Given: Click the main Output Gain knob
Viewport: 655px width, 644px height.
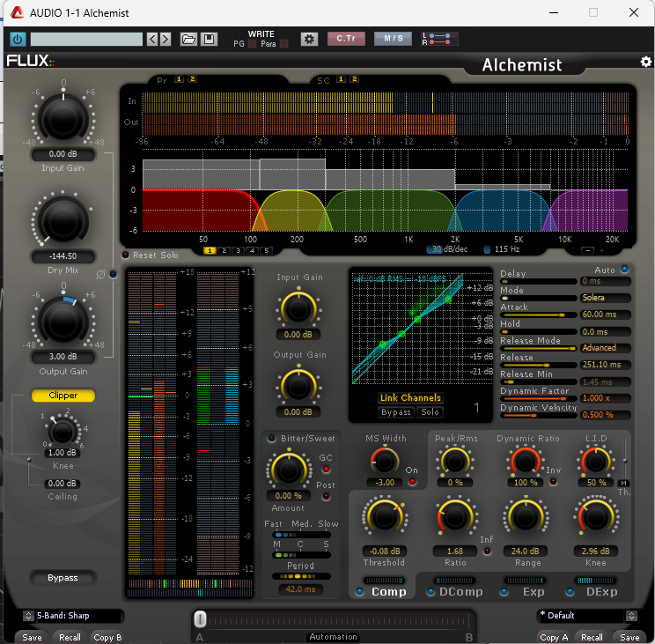Looking at the screenshot, I should (63, 322).
